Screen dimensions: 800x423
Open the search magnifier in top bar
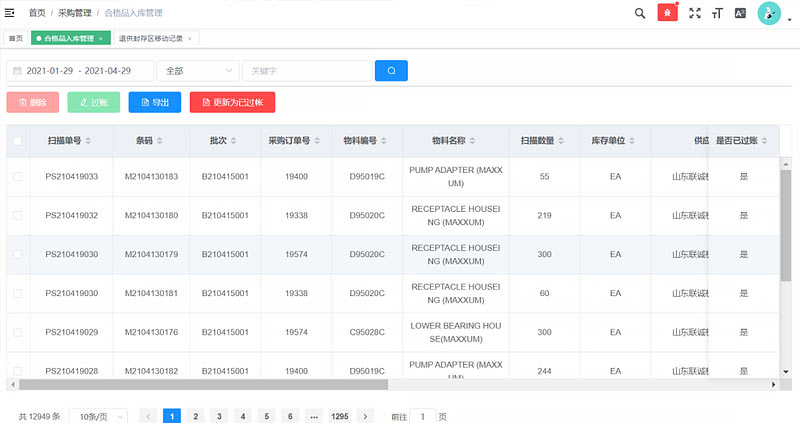click(x=640, y=13)
